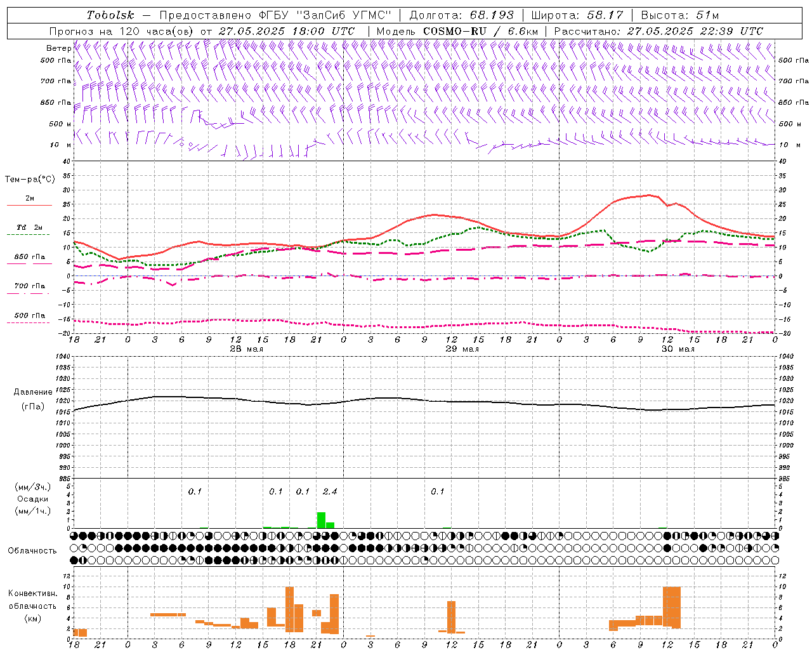Viewport: 812px width, 650px height.
Task: Click the "Конвективн." convective cloud label
Action: tap(33, 593)
